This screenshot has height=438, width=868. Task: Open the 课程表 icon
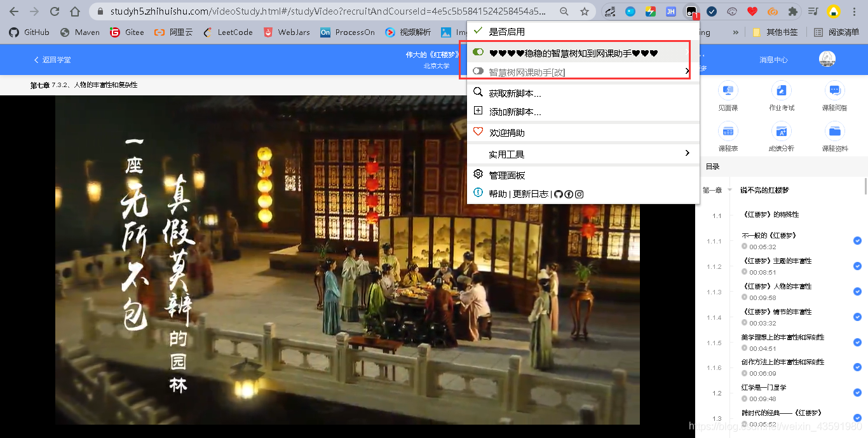728,131
